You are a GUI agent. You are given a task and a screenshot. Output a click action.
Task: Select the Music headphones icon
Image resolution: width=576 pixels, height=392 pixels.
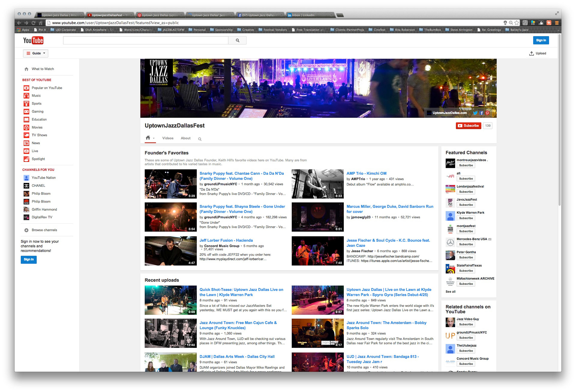tap(26, 96)
